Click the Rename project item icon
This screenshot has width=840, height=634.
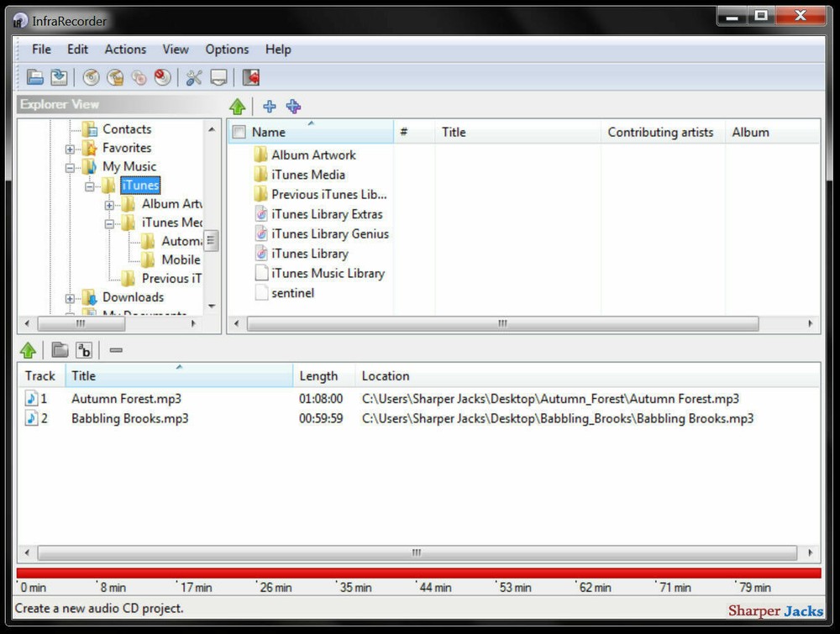(x=83, y=350)
